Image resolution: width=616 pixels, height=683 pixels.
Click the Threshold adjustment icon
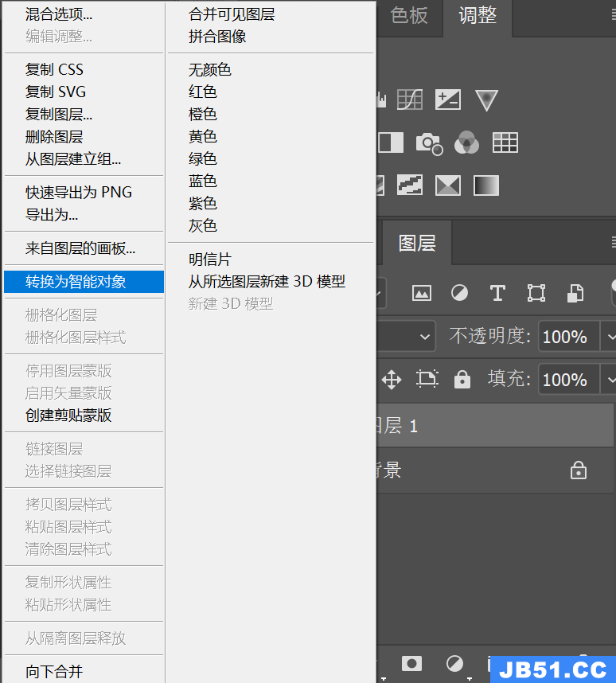(x=410, y=185)
